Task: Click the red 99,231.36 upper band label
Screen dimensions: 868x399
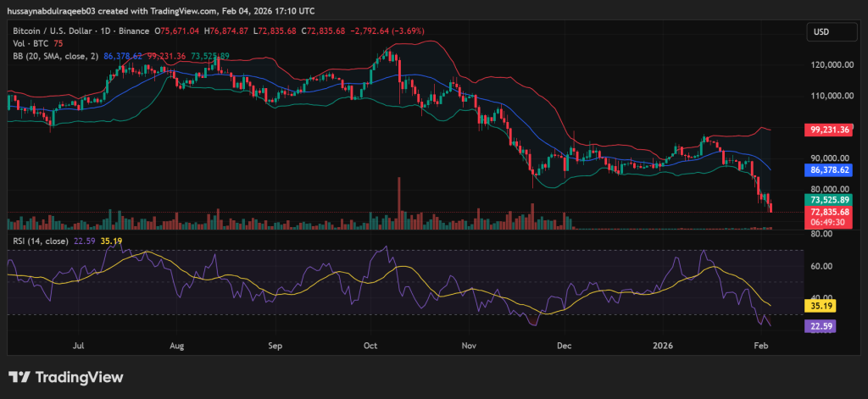Action: [x=827, y=130]
